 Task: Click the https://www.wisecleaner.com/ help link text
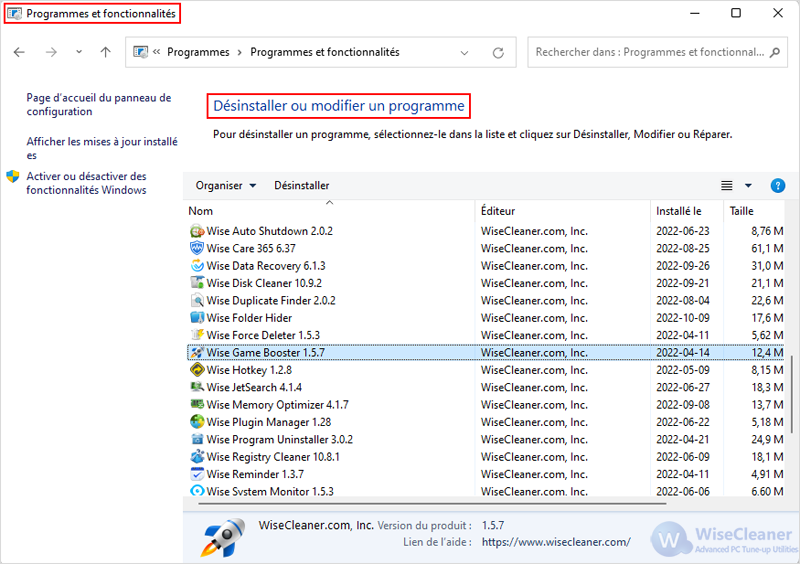556,542
